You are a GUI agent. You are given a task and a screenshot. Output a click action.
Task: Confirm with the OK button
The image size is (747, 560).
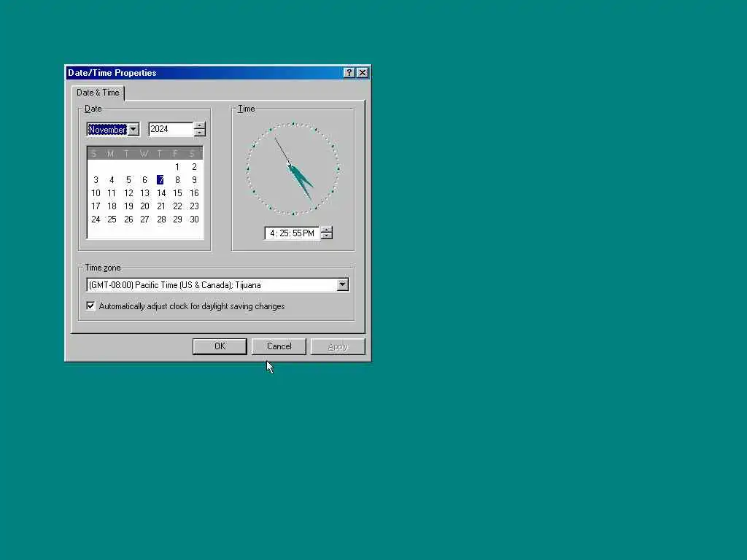click(x=220, y=346)
